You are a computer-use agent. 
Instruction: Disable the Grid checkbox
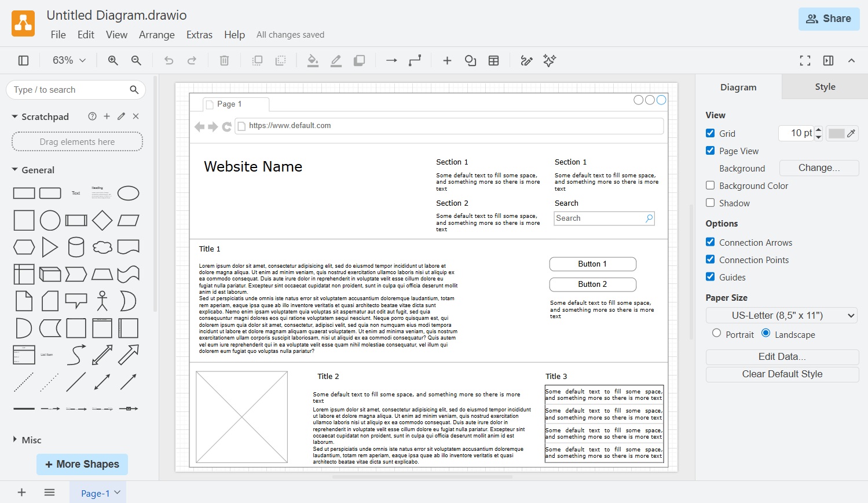710,133
